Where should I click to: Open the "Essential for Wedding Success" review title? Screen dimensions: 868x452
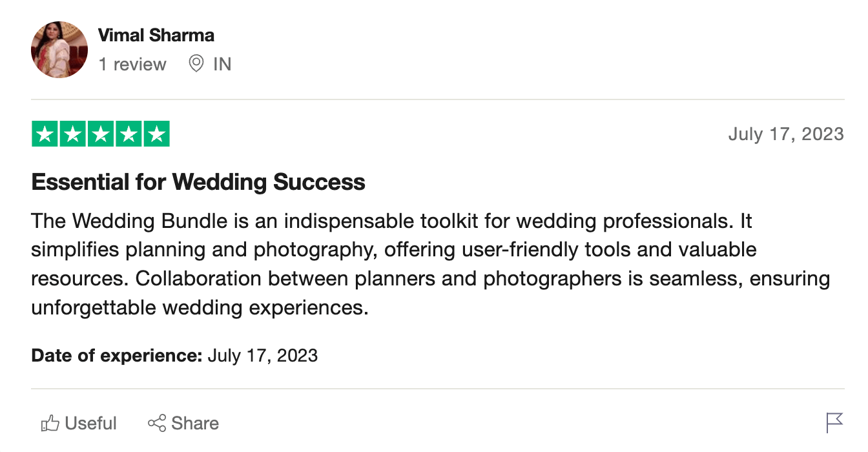tap(198, 182)
